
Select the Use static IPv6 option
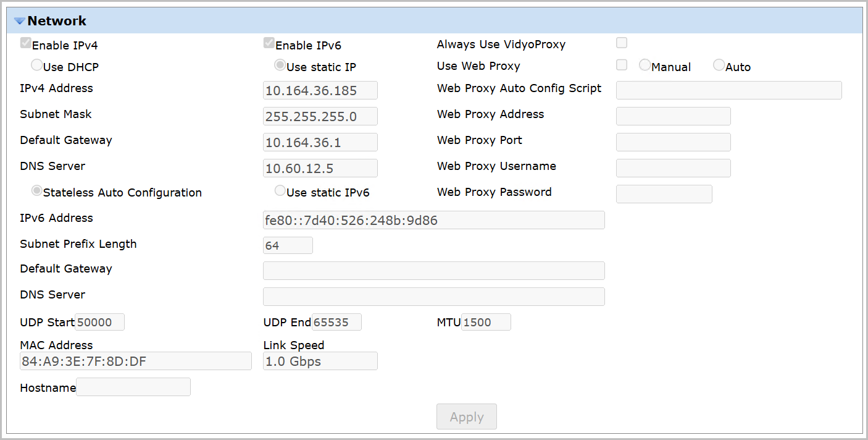[x=280, y=191]
